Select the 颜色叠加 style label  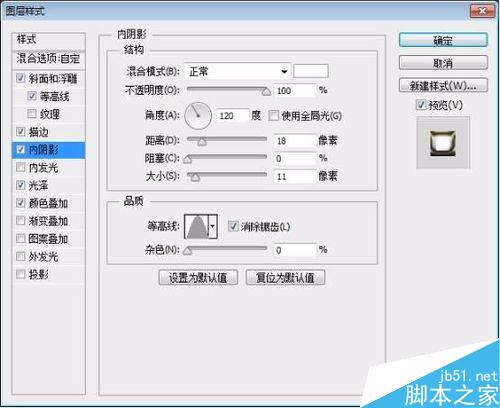pyautogui.click(x=48, y=203)
